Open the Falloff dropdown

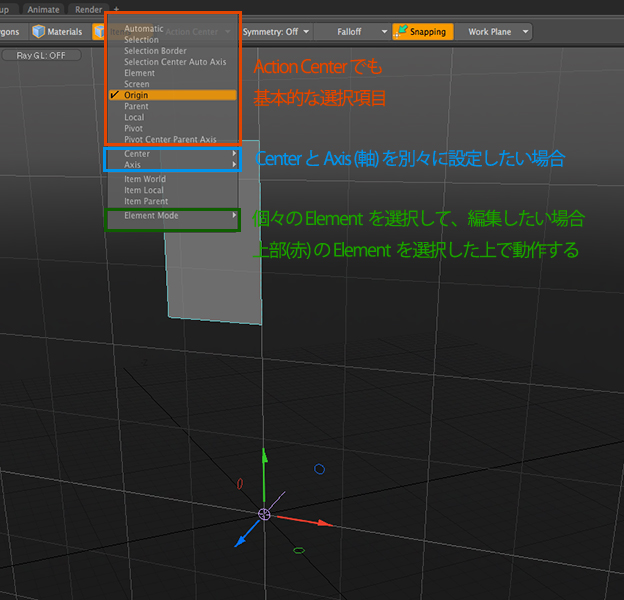pyautogui.click(x=356, y=32)
